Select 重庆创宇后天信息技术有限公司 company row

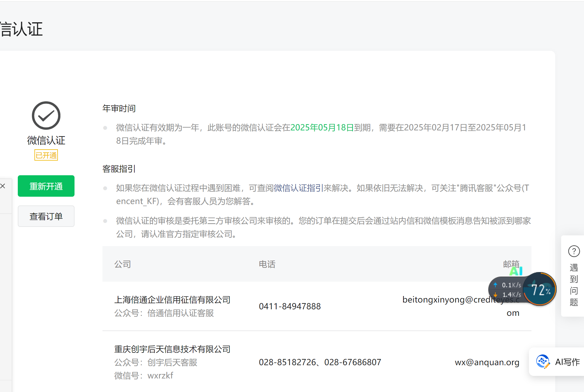[172, 349]
